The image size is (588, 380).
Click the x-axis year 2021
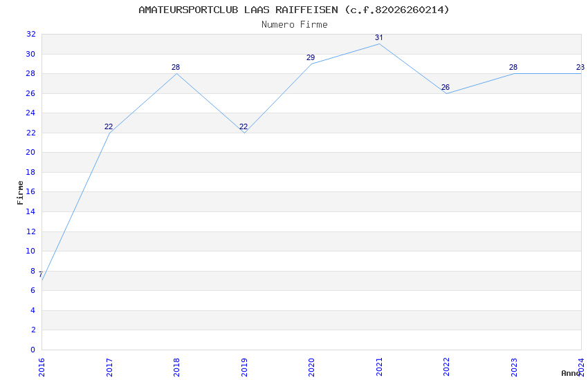[x=379, y=368]
